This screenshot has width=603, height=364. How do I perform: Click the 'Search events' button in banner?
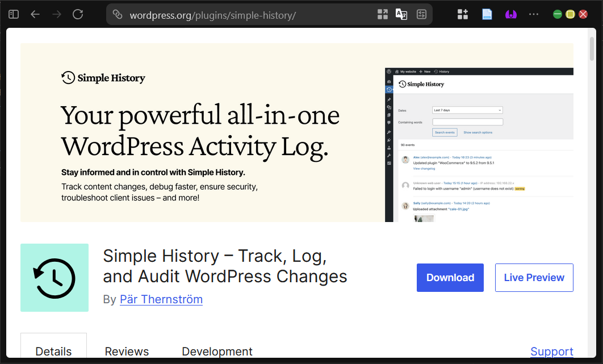(x=445, y=132)
